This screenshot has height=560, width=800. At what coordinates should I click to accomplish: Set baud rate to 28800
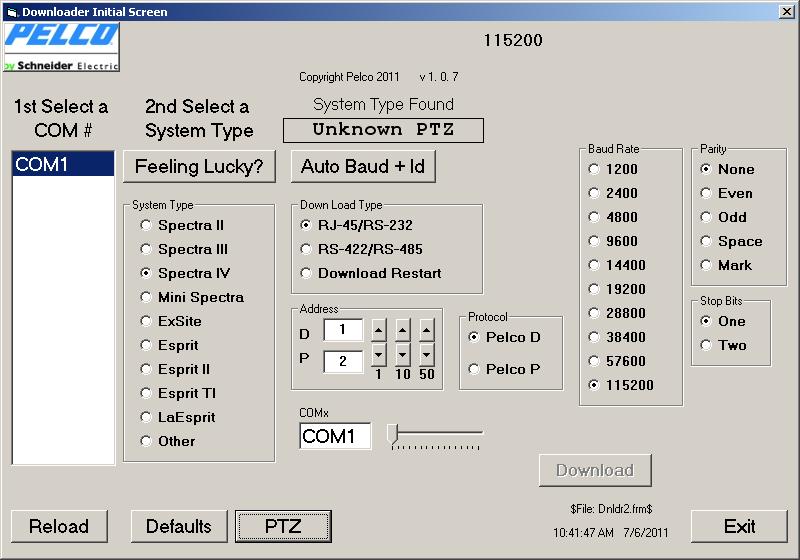click(617, 313)
